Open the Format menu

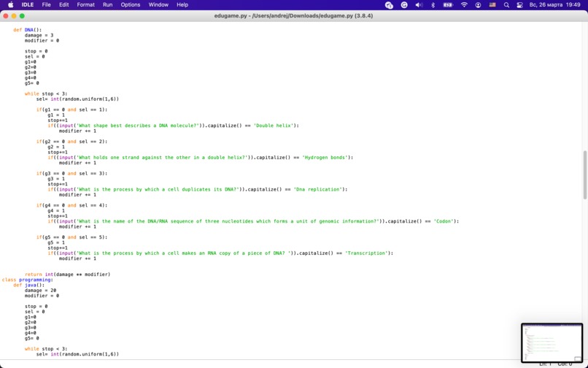[x=85, y=5]
